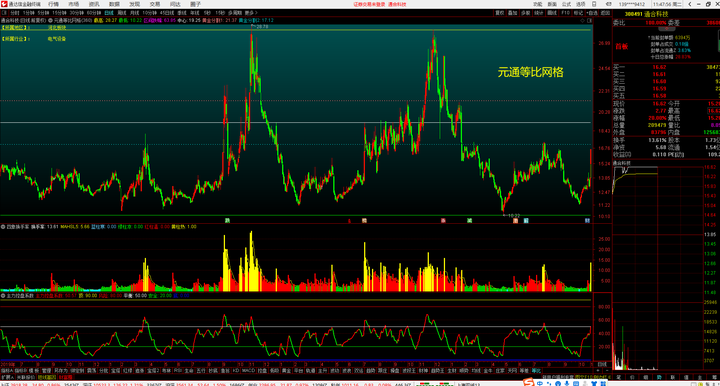This screenshot has width=720, height=386.
Task: Switch to the 60分钟 period
Action: 94,13
